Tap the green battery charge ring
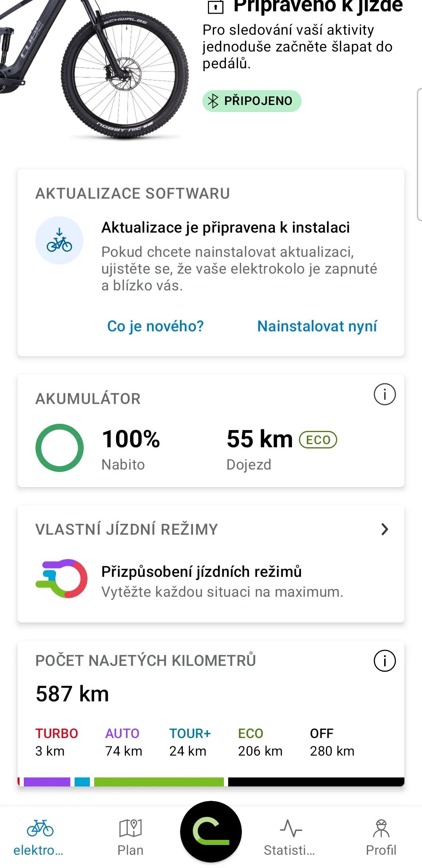This screenshot has width=422, height=868. click(x=59, y=448)
